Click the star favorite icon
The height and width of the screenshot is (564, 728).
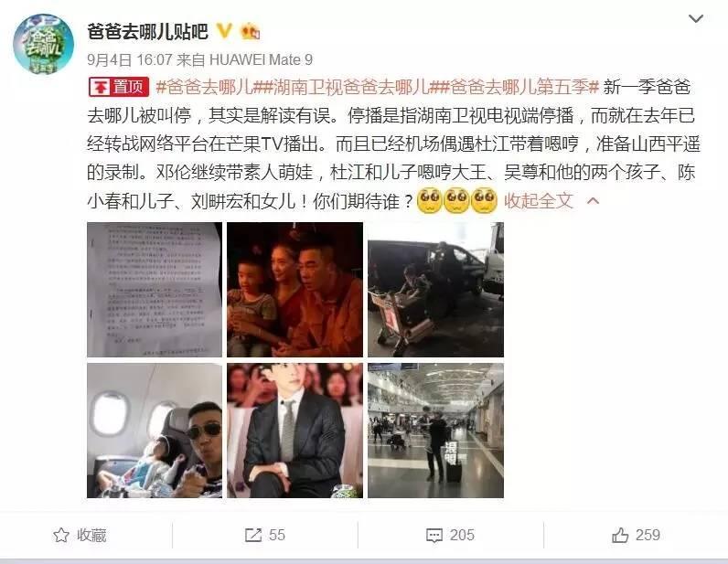pyautogui.click(x=61, y=536)
